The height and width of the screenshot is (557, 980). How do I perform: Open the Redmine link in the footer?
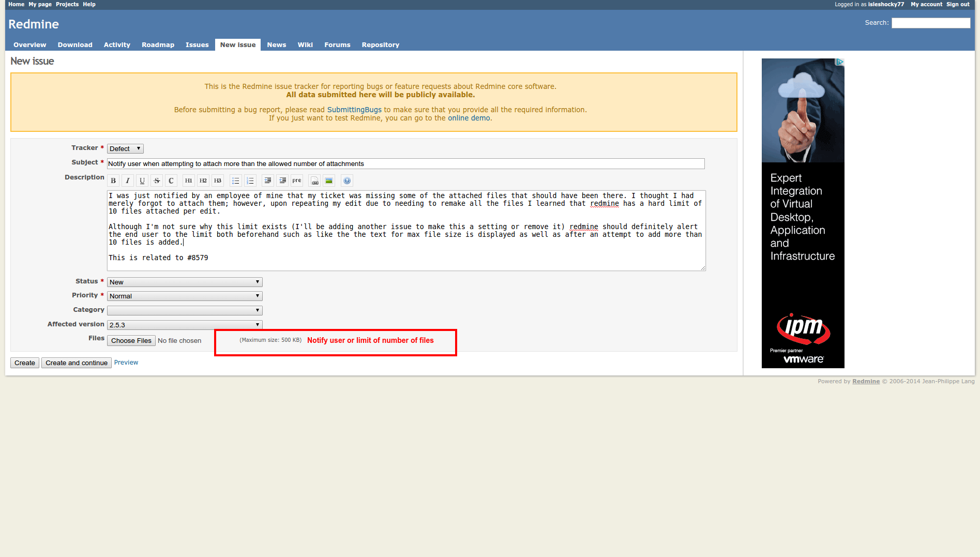tap(866, 382)
